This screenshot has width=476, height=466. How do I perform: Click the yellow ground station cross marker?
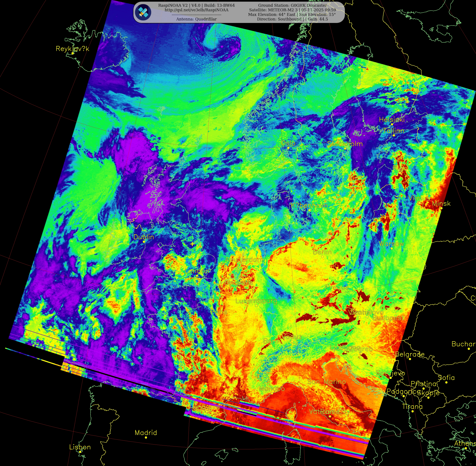(192, 244)
